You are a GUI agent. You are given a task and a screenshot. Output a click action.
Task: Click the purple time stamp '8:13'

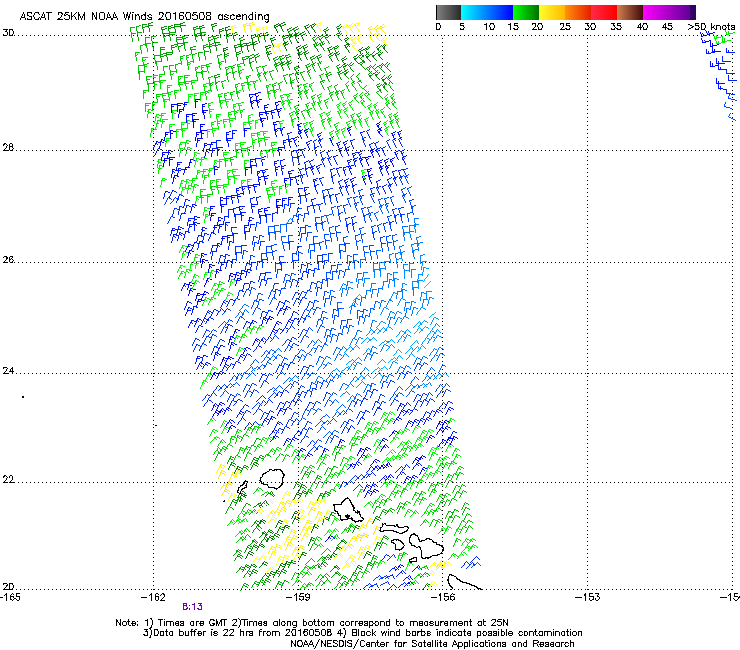193,607
